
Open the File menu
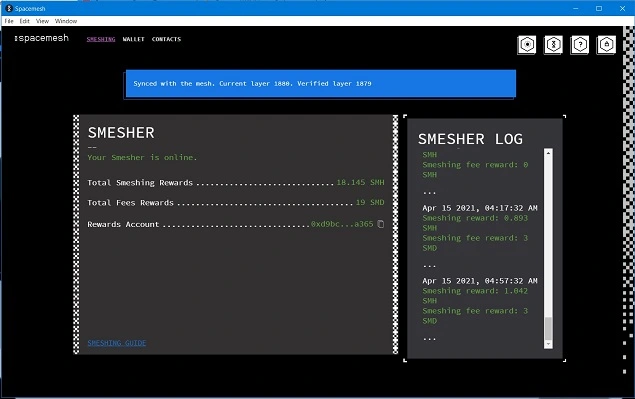tap(9, 21)
